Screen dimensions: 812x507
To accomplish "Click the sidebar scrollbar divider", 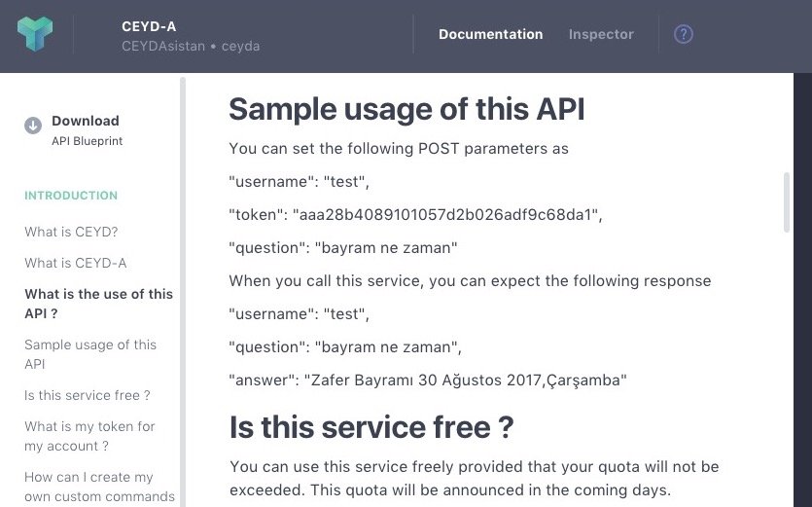I will [182, 292].
